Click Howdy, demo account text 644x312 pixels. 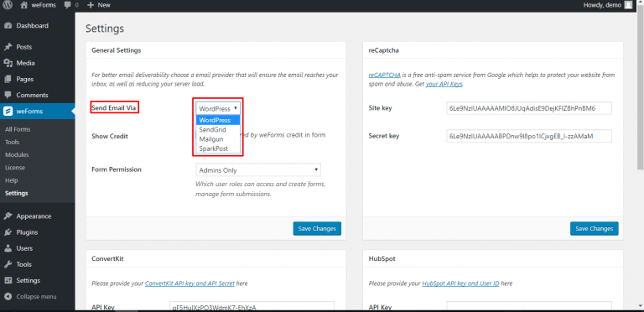point(602,5)
